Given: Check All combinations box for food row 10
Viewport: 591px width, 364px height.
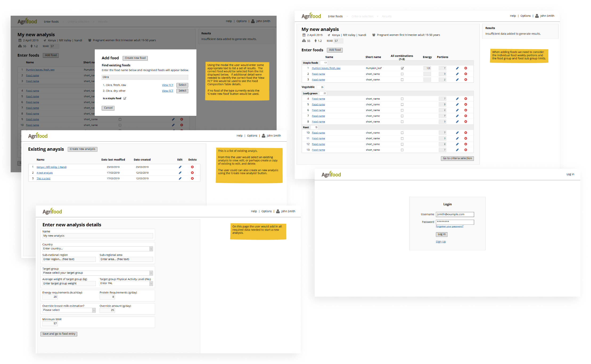Looking at the screenshot, I should (x=402, y=133).
